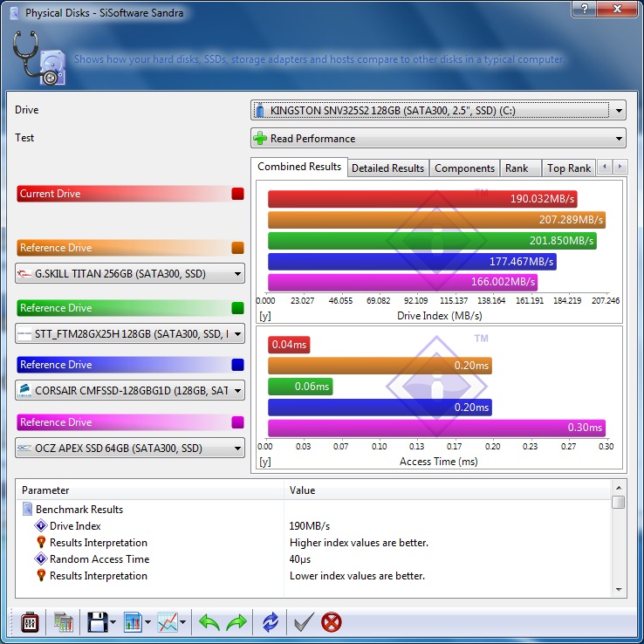644x644 pixels.
Task: Open the bar chart icon dropdown arrow
Action: click(147, 623)
